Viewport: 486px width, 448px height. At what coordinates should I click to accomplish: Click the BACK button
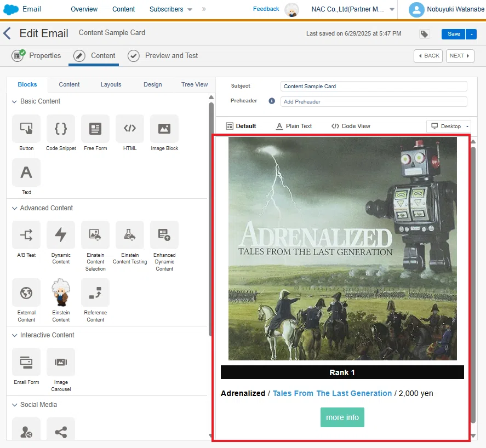[428, 56]
